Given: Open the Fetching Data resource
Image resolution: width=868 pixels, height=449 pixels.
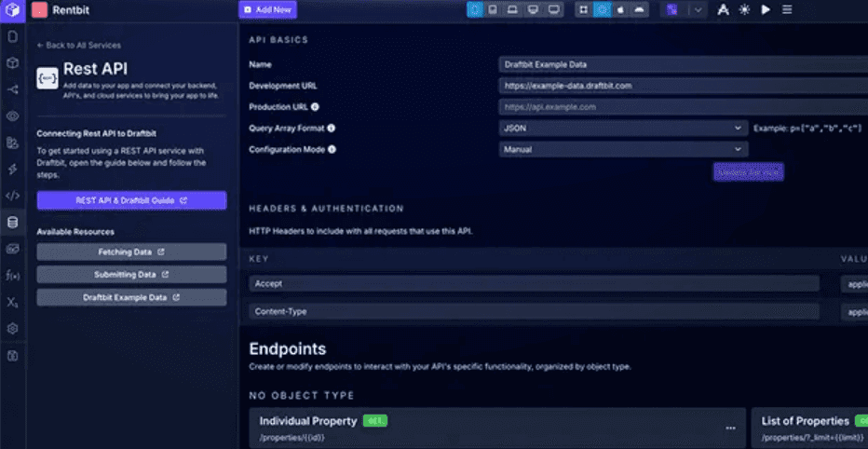Looking at the screenshot, I should click(x=131, y=252).
